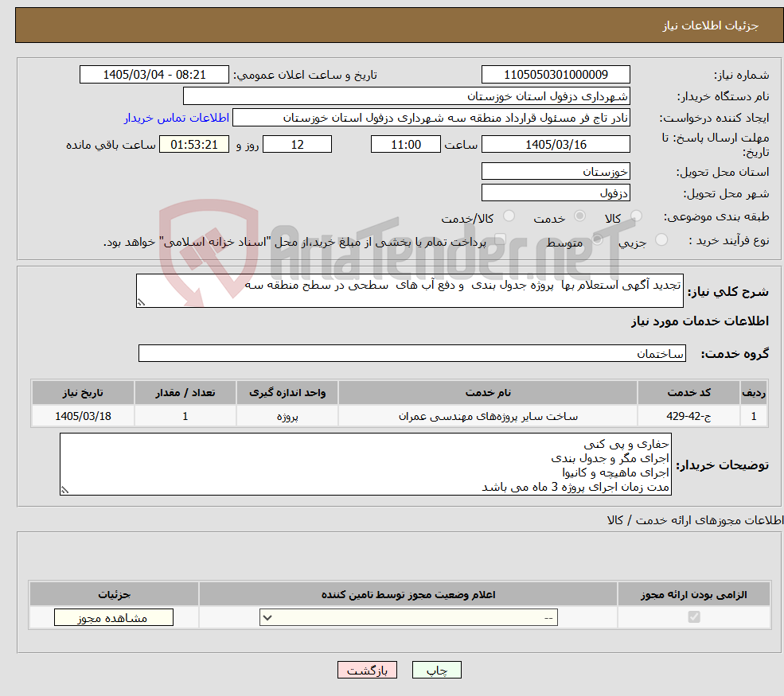Click the تاریخ نیاز column header

pos(83,393)
